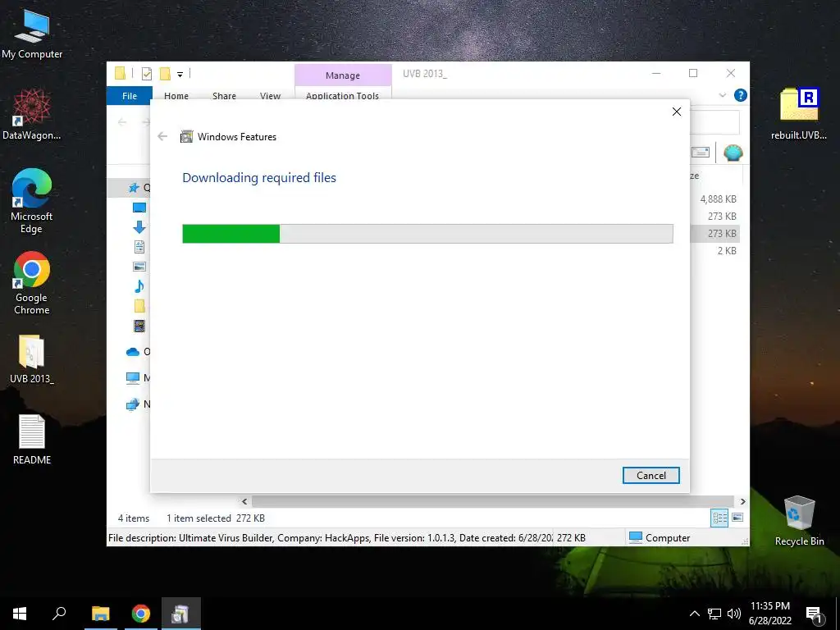The width and height of the screenshot is (840, 630).
Task: Open Videos filmstrip icon in navigation pane
Action: click(139, 326)
